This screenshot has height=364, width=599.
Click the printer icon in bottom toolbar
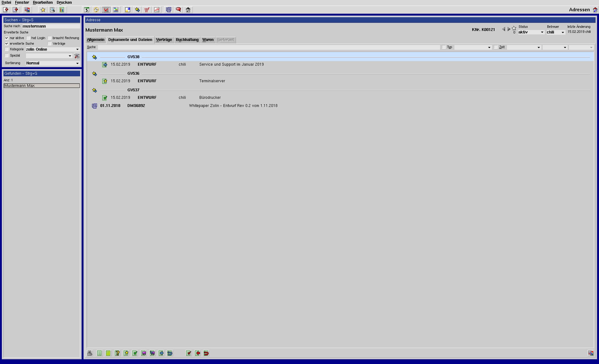[x=90, y=353]
